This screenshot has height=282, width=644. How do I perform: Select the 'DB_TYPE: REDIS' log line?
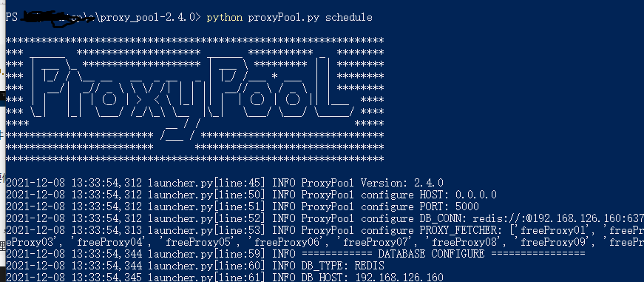(x=195, y=266)
